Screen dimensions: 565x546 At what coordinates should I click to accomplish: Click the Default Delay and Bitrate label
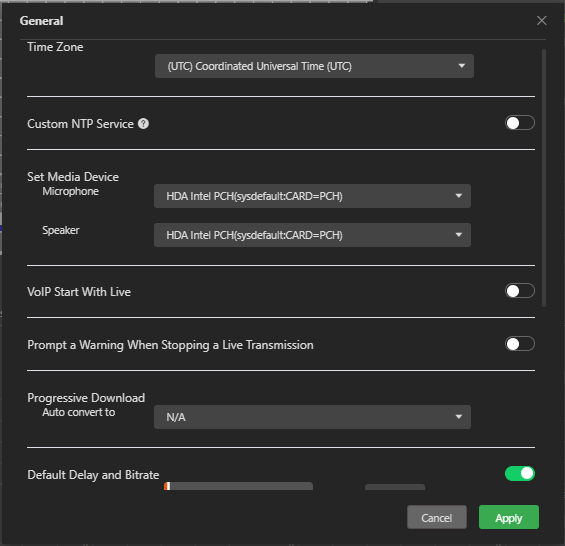pos(93,475)
